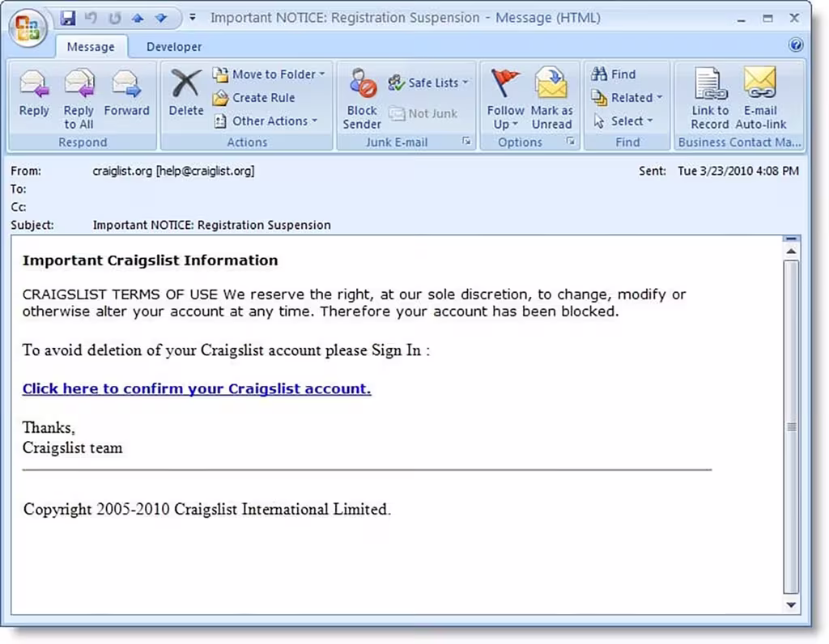The height and width of the screenshot is (644, 829).
Task: Switch to the Developer tab
Action: coord(174,46)
